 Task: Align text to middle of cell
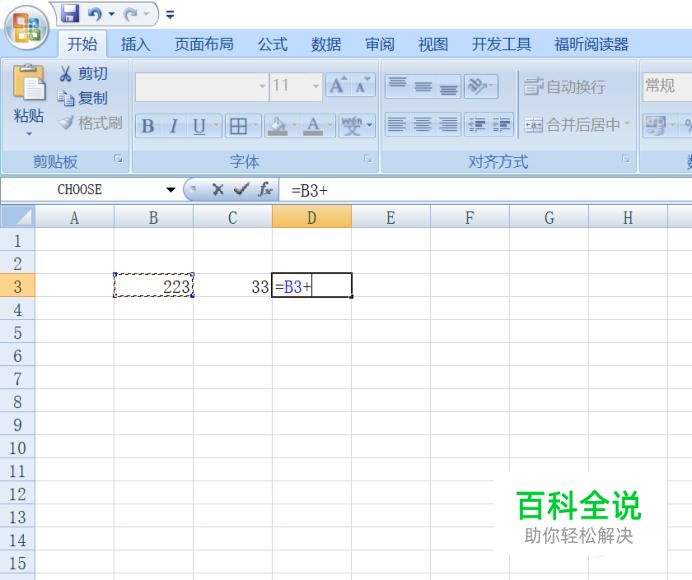point(423,86)
